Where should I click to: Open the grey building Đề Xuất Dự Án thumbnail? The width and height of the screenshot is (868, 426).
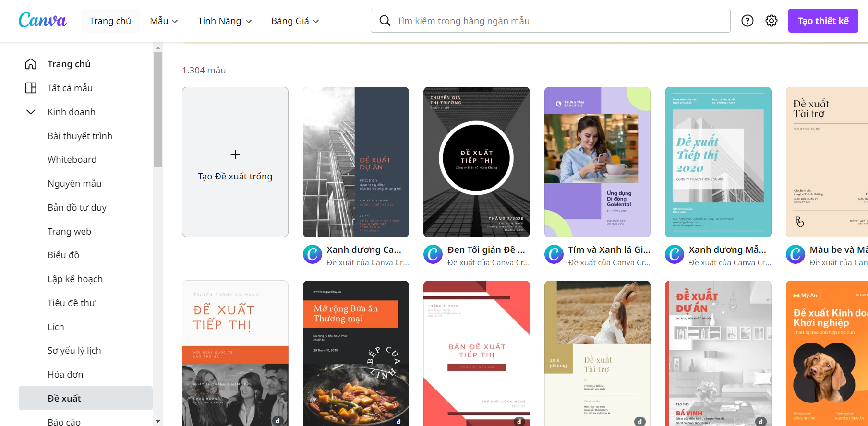pos(356,162)
